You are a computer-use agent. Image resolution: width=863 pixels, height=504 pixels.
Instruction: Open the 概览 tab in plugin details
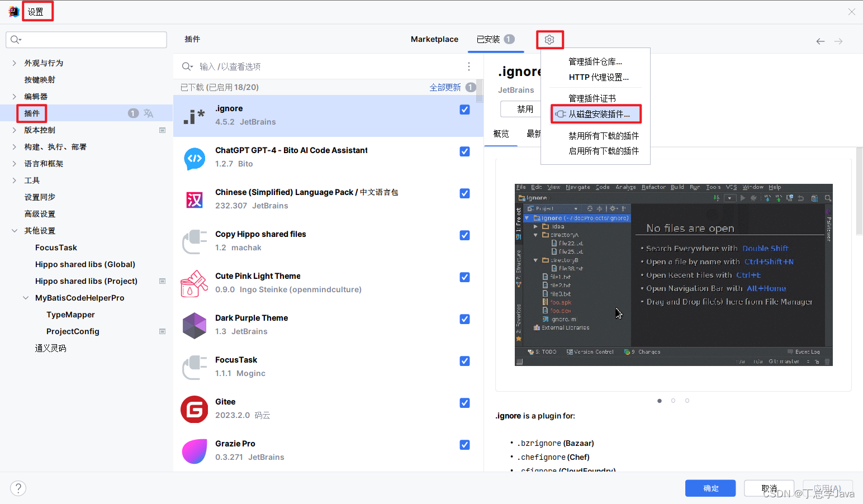pos(501,134)
